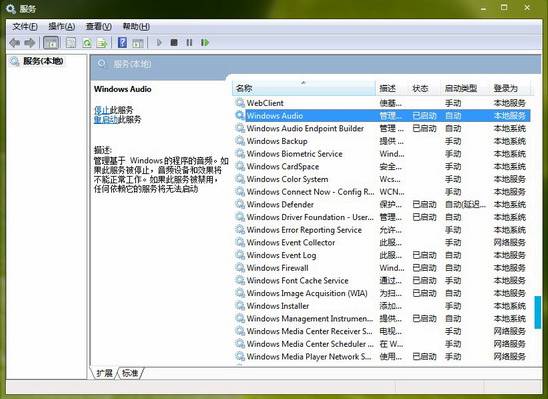The image size is (548, 399).
Task: Click the gear icon beside Windows Installer
Action: point(240,306)
